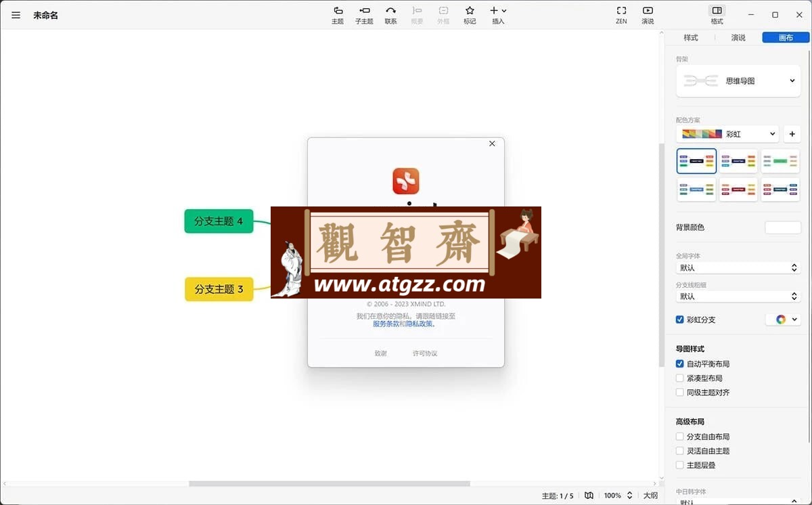This screenshot has height=505, width=812.
Task: Add a new color scheme with plus
Action: (x=792, y=134)
